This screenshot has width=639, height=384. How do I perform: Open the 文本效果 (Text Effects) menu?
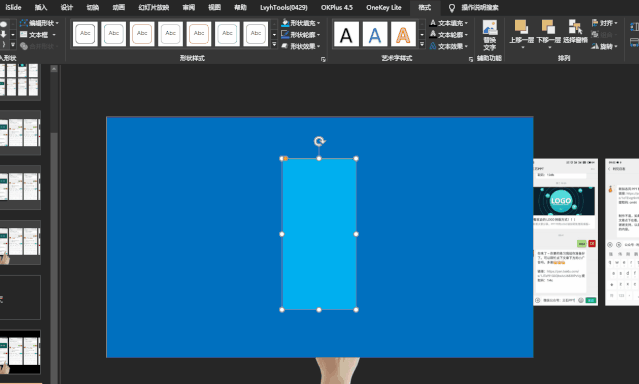coord(448,46)
